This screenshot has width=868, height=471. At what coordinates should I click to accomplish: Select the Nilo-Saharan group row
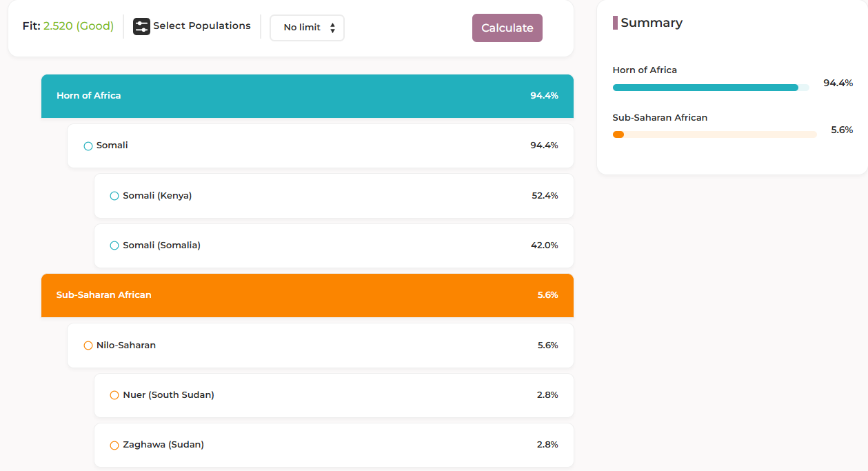[320, 345]
